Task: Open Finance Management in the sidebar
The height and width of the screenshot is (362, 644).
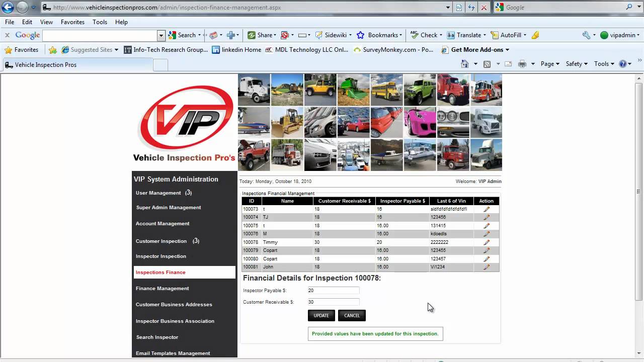Action: click(162, 289)
